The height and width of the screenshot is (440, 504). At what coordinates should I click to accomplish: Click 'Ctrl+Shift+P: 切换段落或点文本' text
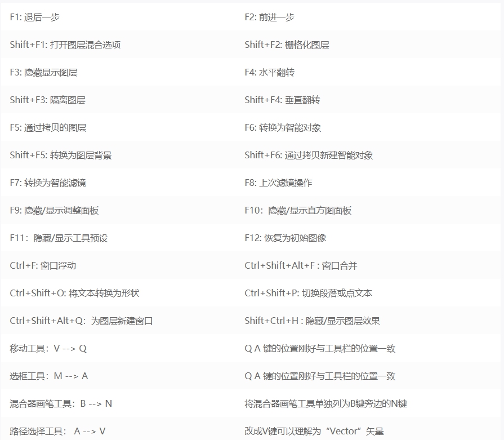pos(308,294)
